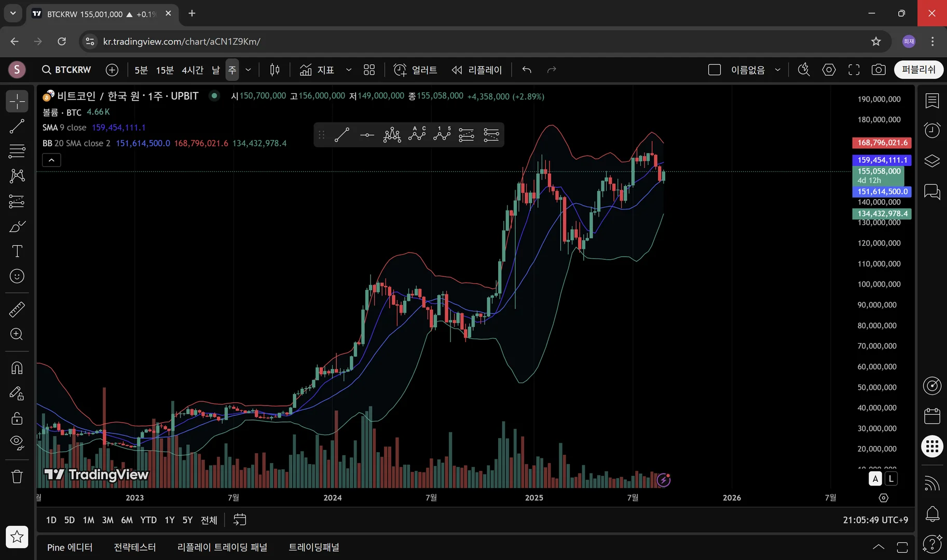Open the Pine 에디터 tab
Screen dimensions: 947x560
(70, 548)
